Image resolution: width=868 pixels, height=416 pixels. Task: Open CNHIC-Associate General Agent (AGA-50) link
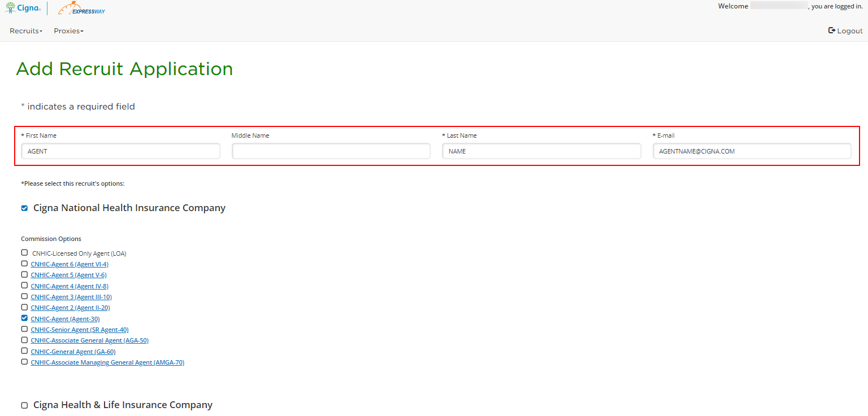(90, 340)
